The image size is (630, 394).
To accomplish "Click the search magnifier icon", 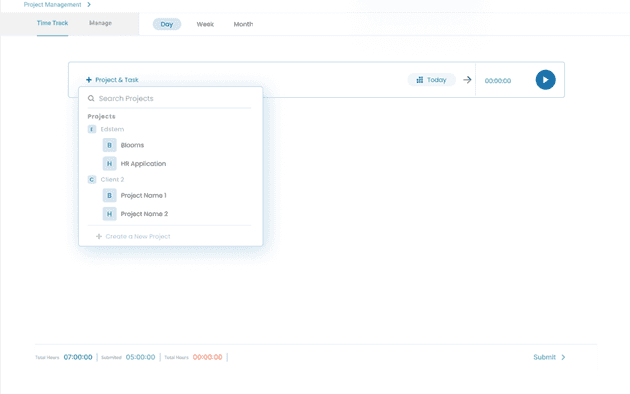I will pos(91,98).
